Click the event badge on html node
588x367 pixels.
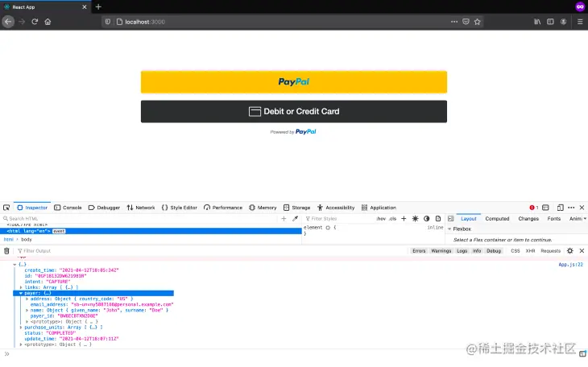59,231
